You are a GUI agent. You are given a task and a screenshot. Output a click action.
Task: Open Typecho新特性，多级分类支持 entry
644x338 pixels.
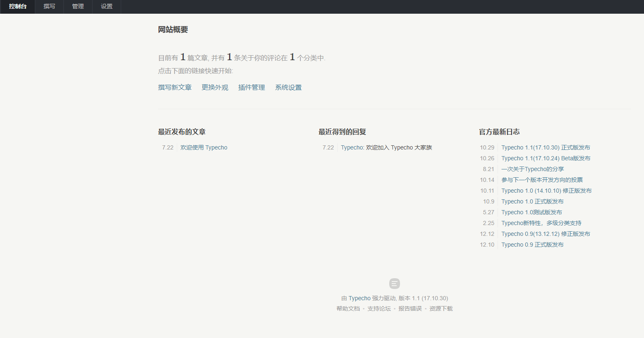[x=541, y=223]
